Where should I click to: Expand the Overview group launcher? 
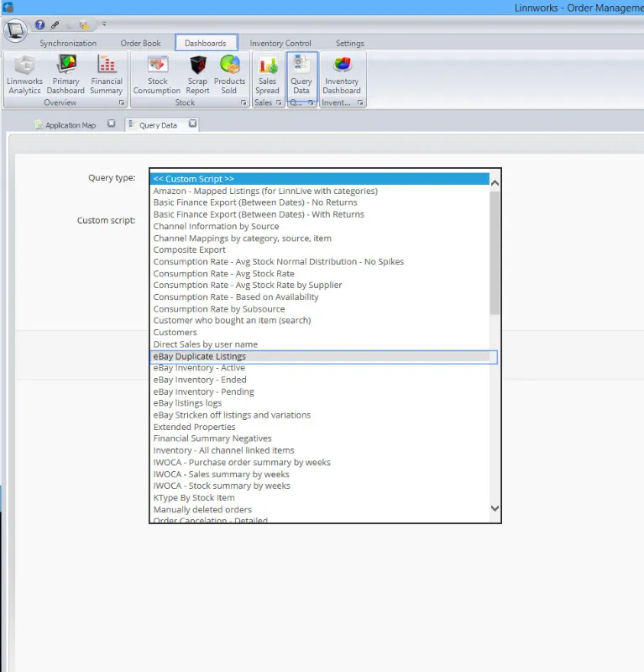coord(122,102)
